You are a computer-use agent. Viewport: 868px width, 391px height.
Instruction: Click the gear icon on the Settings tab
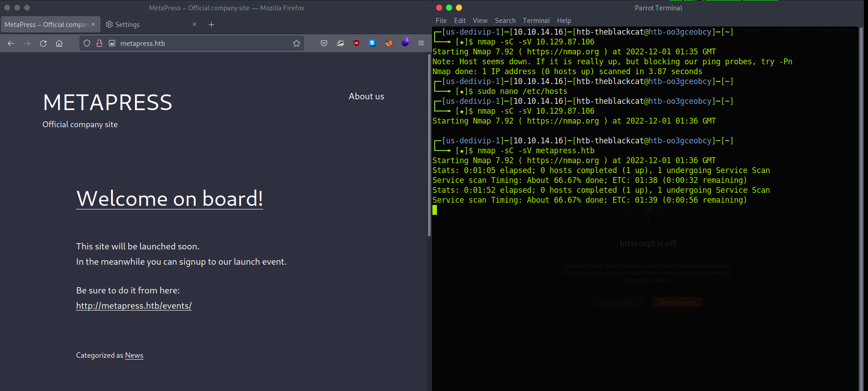coord(109,24)
